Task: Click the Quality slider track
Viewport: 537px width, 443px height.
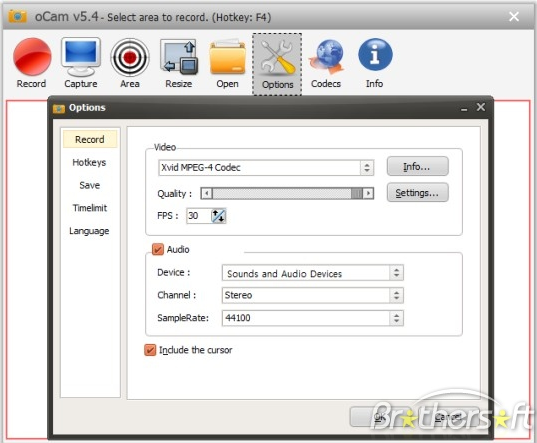Action: tap(287, 194)
